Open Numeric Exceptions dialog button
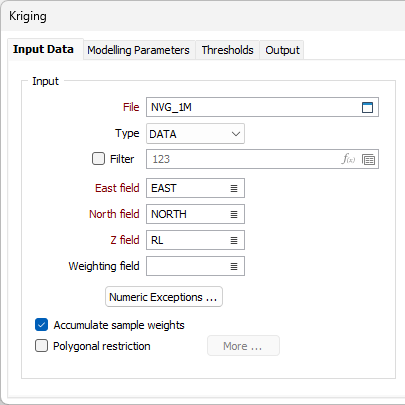405x405 pixels. tap(164, 297)
